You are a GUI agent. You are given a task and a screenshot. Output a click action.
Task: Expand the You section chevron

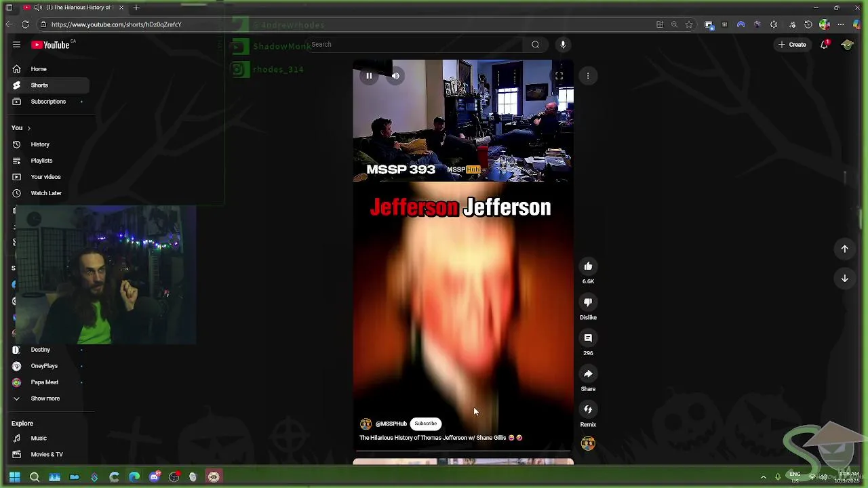(x=28, y=128)
